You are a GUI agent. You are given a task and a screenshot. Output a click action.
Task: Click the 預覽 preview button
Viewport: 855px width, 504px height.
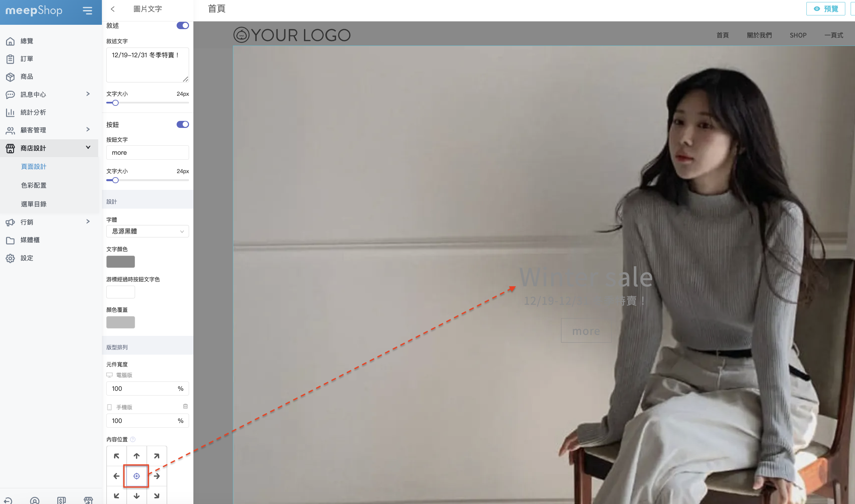coord(826,9)
